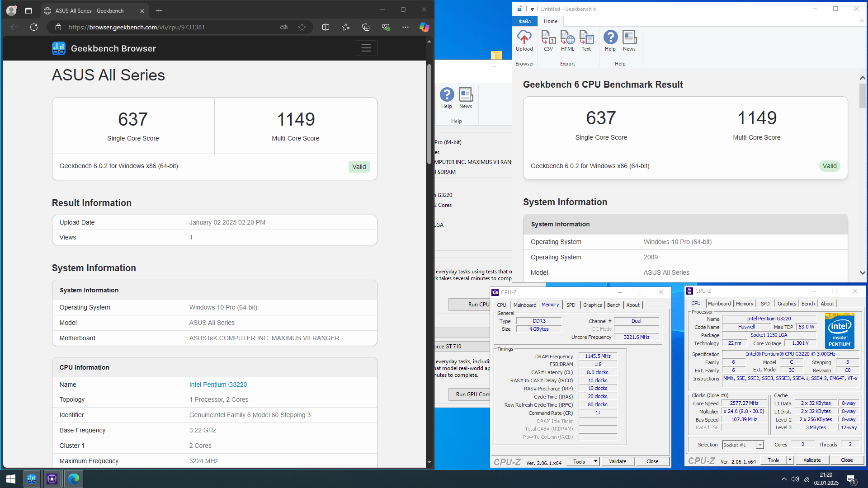Click the network tray icon
The width and height of the screenshot is (868, 488).
point(807,479)
